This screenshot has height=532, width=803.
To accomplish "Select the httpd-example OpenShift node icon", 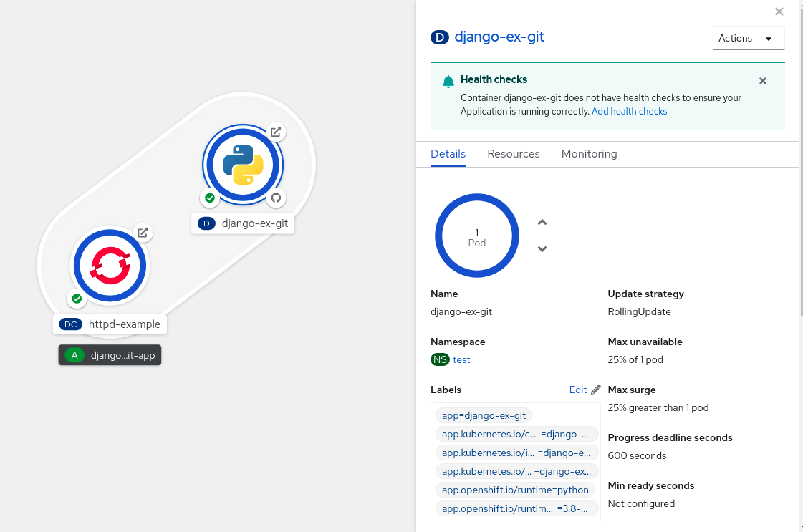I will click(x=110, y=266).
